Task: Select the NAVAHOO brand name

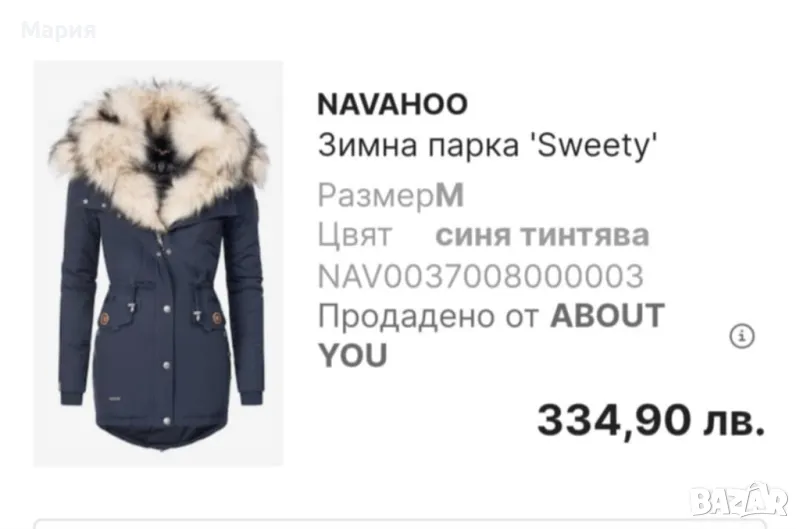Action: [x=392, y=104]
